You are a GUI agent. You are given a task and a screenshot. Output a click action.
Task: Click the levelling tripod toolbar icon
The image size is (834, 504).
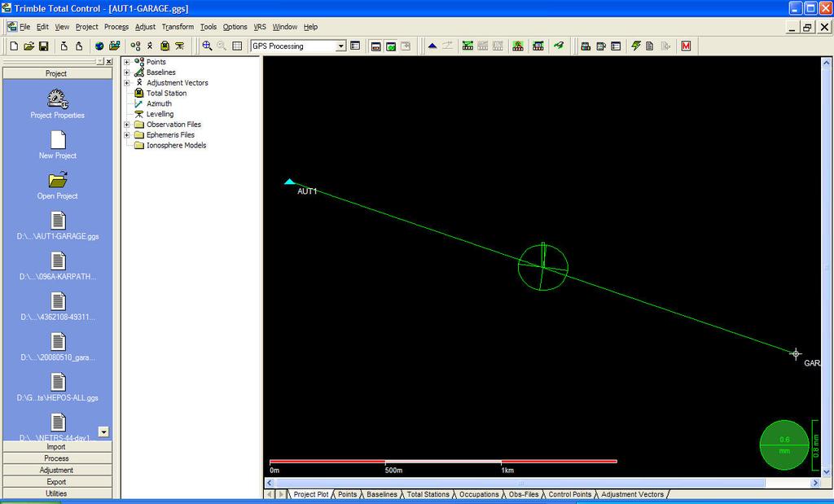point(180,46)
